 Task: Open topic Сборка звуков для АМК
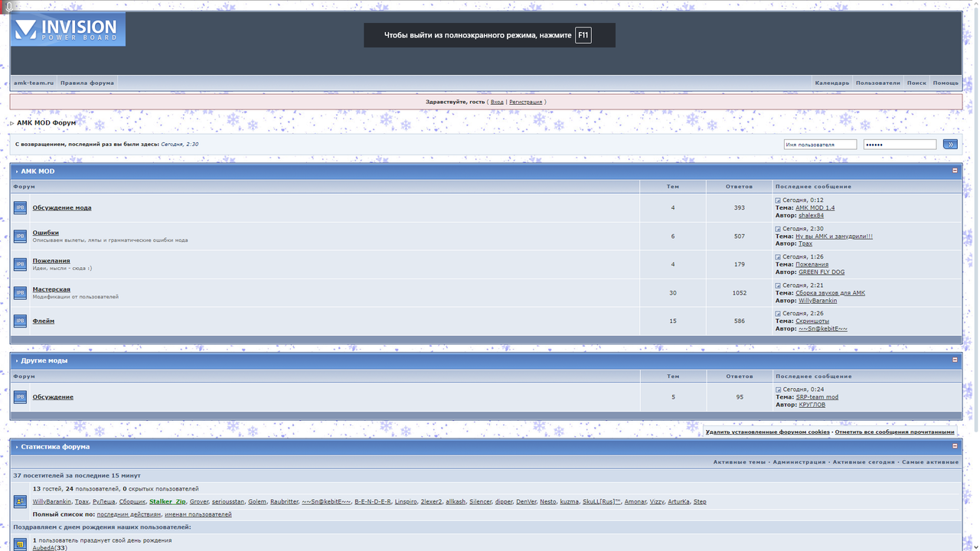coord(830,293)
